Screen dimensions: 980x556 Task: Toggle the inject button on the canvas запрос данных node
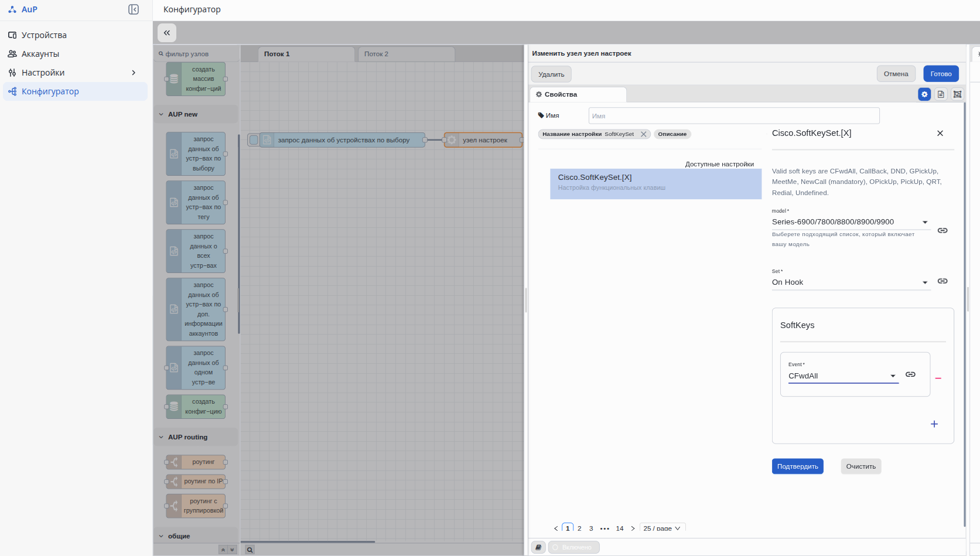254,140
